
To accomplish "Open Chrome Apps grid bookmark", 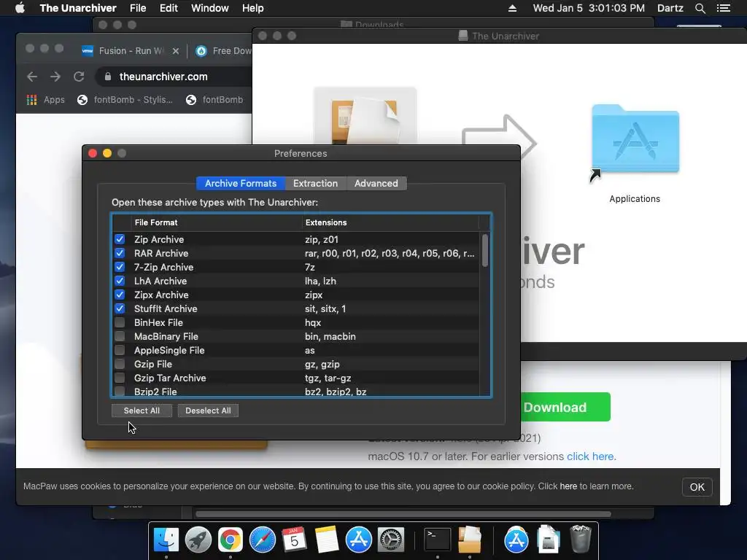I will 45,99.
